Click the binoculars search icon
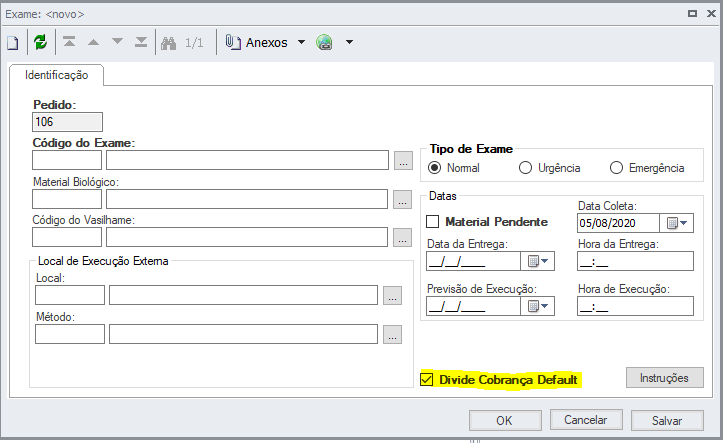The image size is (723, 443). pyautogui.click(x=169, y=43)
